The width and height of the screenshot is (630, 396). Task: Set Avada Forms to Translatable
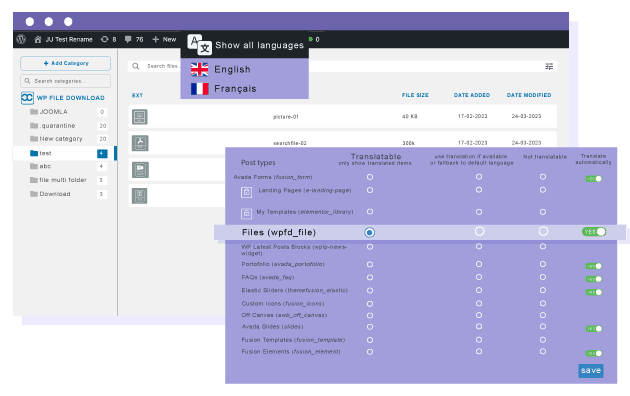click(370, 177)
